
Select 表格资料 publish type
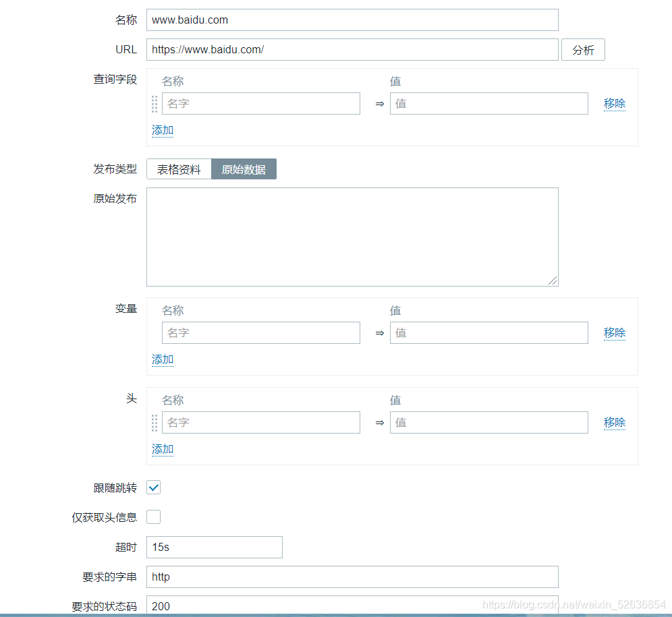tap(179, 169)
